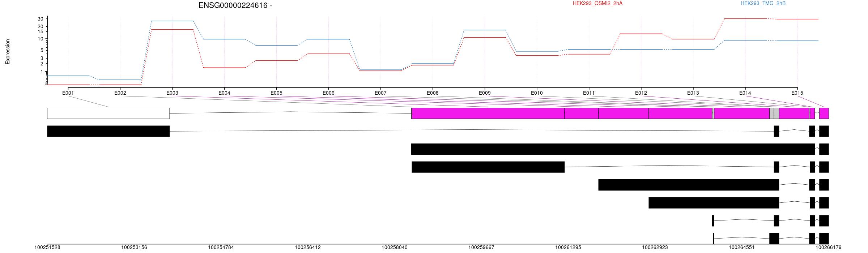Click the gray exon segment in the magenta gene model
This screenshot has width=868, height=253.
point(774,113)
